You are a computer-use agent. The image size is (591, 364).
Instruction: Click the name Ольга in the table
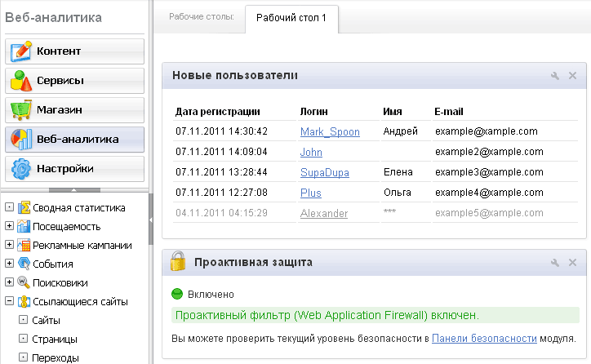point(398,192)
